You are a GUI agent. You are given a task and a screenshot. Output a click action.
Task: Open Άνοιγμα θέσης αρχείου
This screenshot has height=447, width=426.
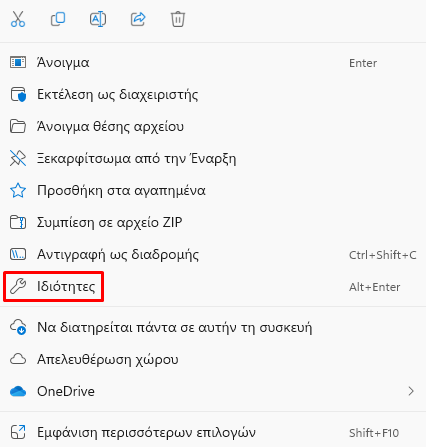point(213,127)
